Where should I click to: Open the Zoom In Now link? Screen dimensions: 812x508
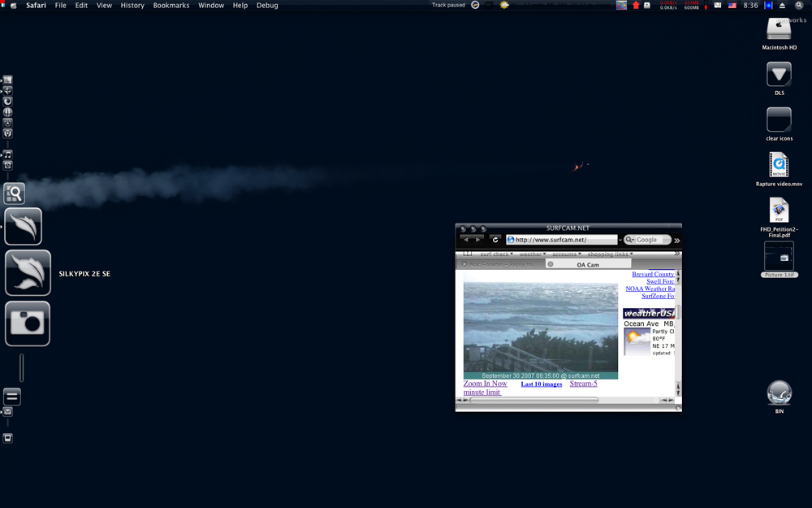tap(486, 384)
